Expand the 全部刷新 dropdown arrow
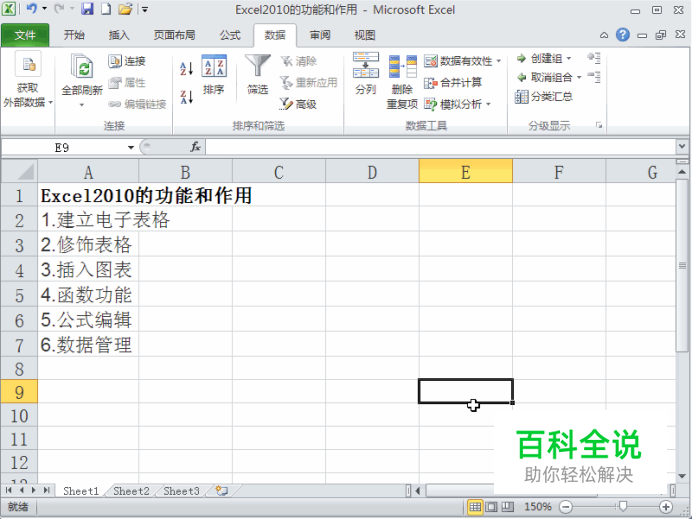 click(82, 105)
